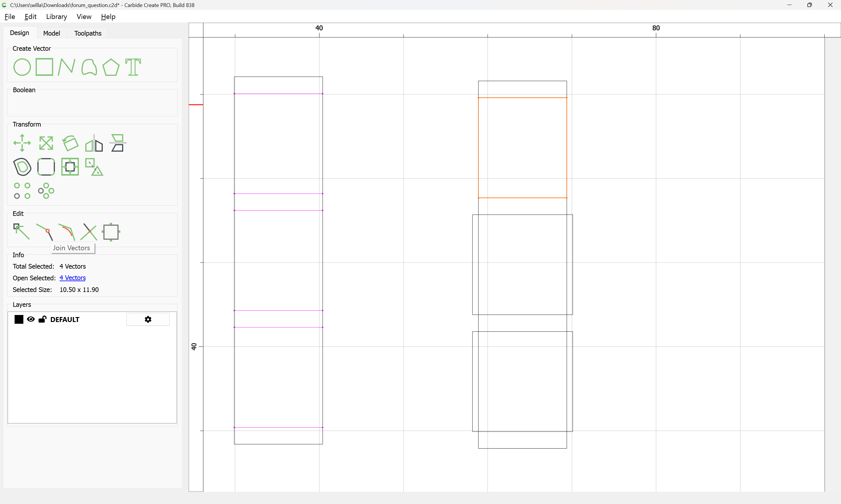
Task: Select the Linear Array tool
Action: point(22,190)
